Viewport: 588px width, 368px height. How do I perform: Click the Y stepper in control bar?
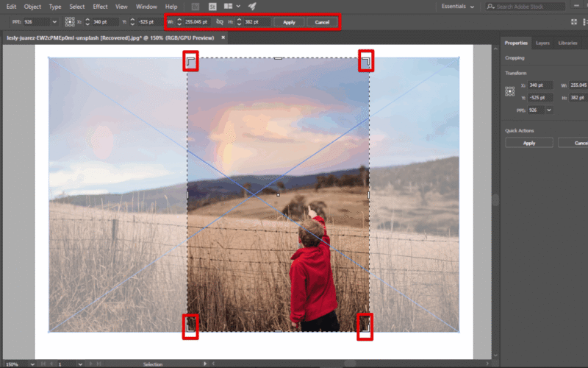coord(132,22)
